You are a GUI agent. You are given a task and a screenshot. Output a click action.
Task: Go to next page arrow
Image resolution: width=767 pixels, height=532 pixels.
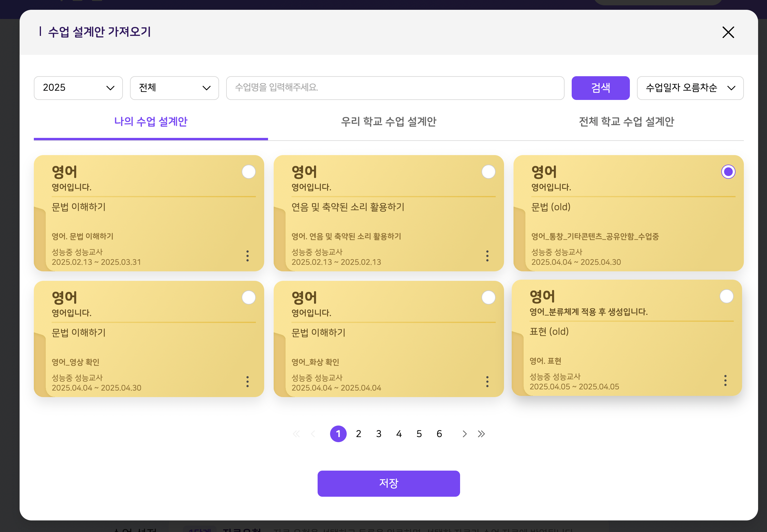point(464,434)
